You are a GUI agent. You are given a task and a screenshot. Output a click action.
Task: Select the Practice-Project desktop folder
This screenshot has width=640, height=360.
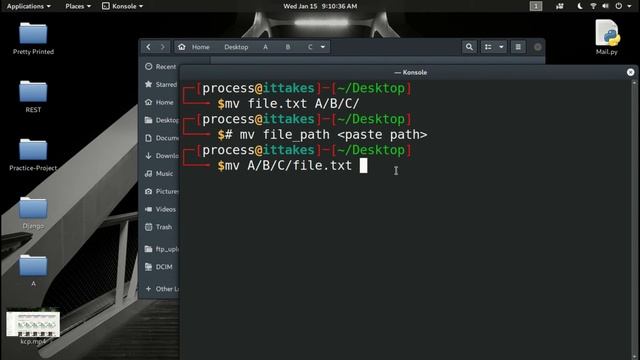point(33,155)
